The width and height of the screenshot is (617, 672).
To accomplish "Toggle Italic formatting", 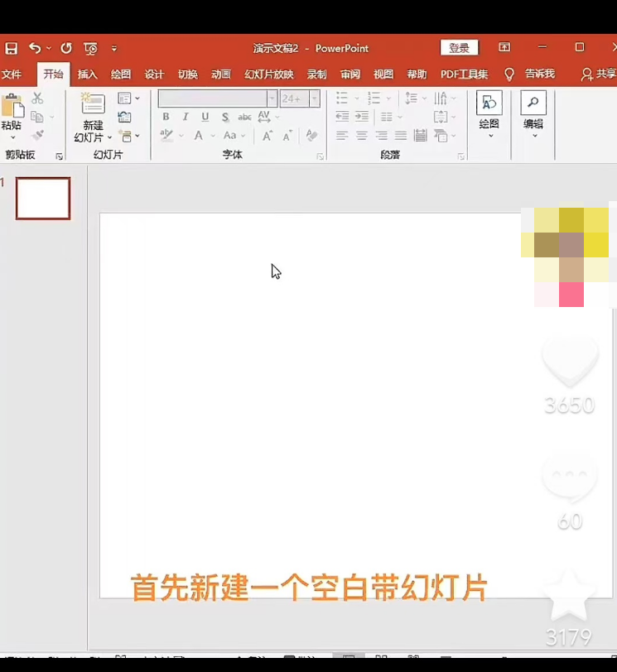I will click(186, 118).
